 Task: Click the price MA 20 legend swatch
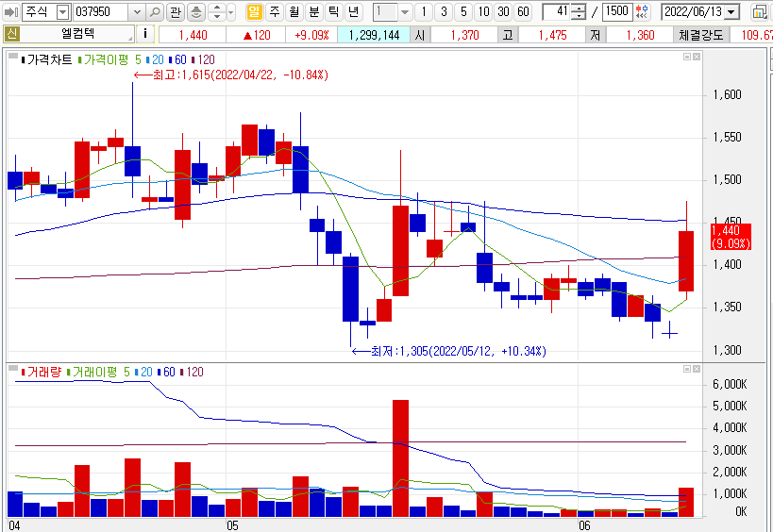(148, 60)
